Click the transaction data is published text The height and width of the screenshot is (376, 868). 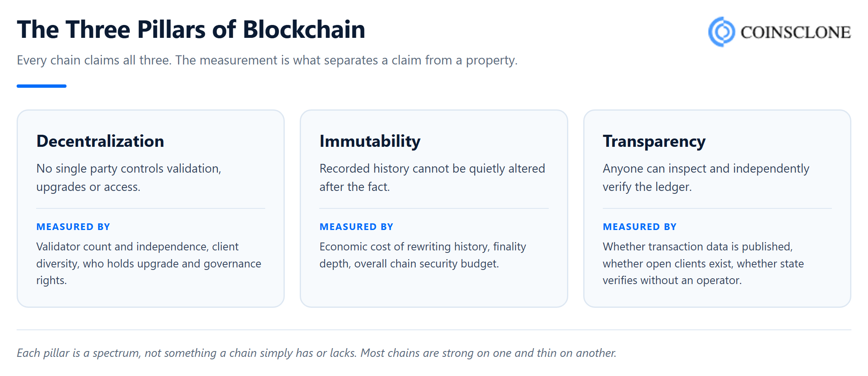tap(703, 263)
